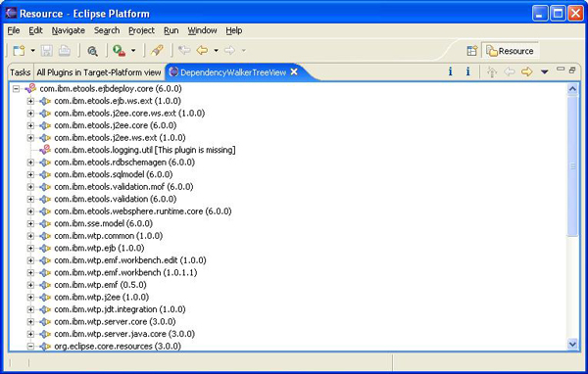The image size is (588, 374).
Task: Expand com.ibm.etools.rdbschemagen node
Action: point(30,163)
